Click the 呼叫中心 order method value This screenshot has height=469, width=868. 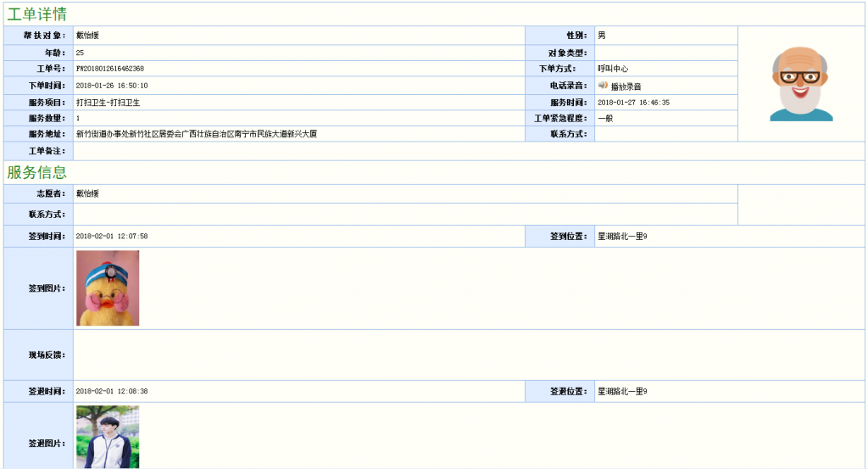(613, 69)
